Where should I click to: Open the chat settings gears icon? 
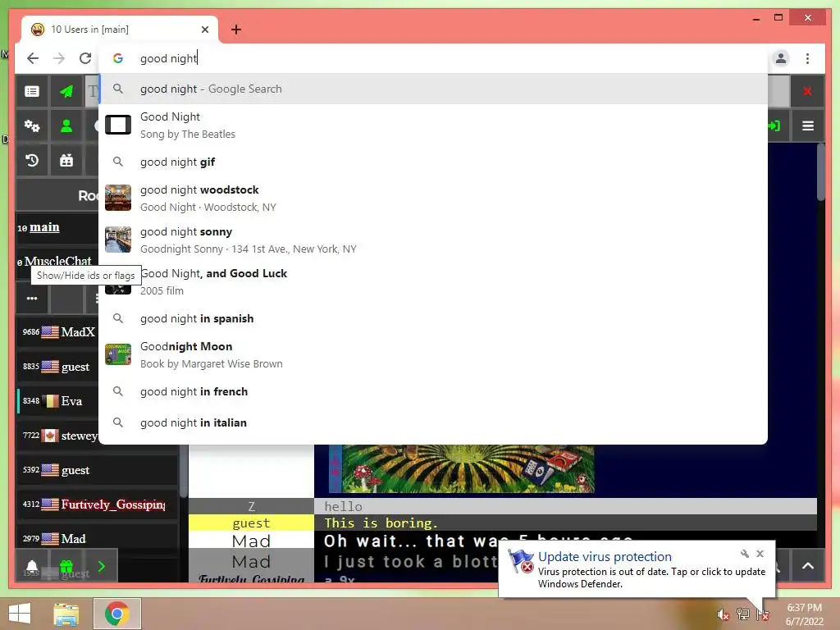[x=32, y=126]
